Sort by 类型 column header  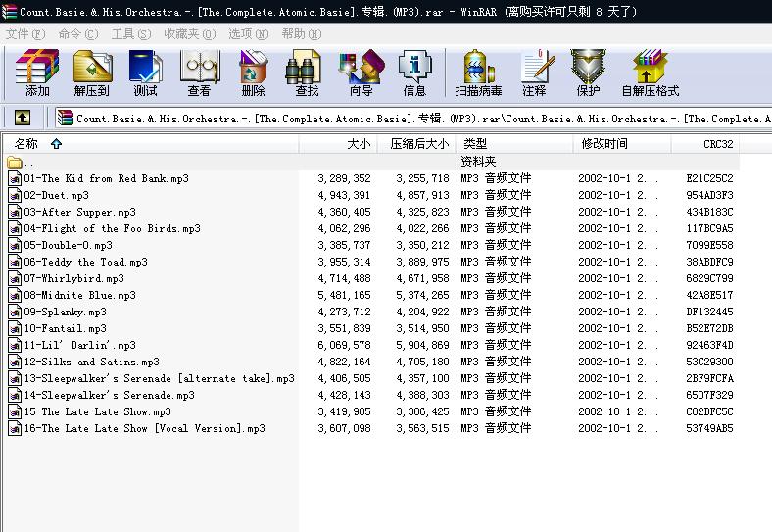pyautogui.click(x=514, y=144)
